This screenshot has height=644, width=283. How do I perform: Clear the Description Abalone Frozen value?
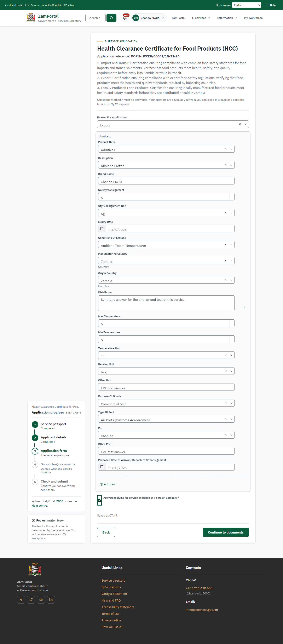pyautogui.click(x=226, y=165)
